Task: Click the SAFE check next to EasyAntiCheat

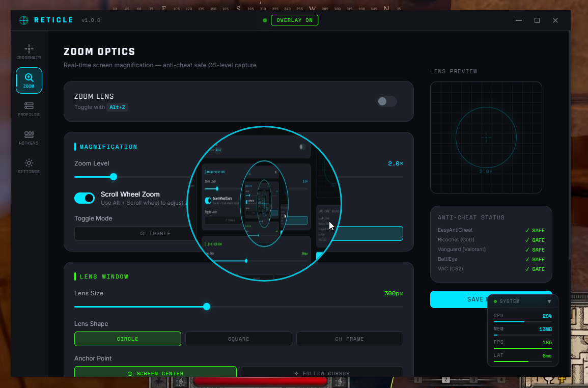Action: pyautogui.click(x=535, y=230)
